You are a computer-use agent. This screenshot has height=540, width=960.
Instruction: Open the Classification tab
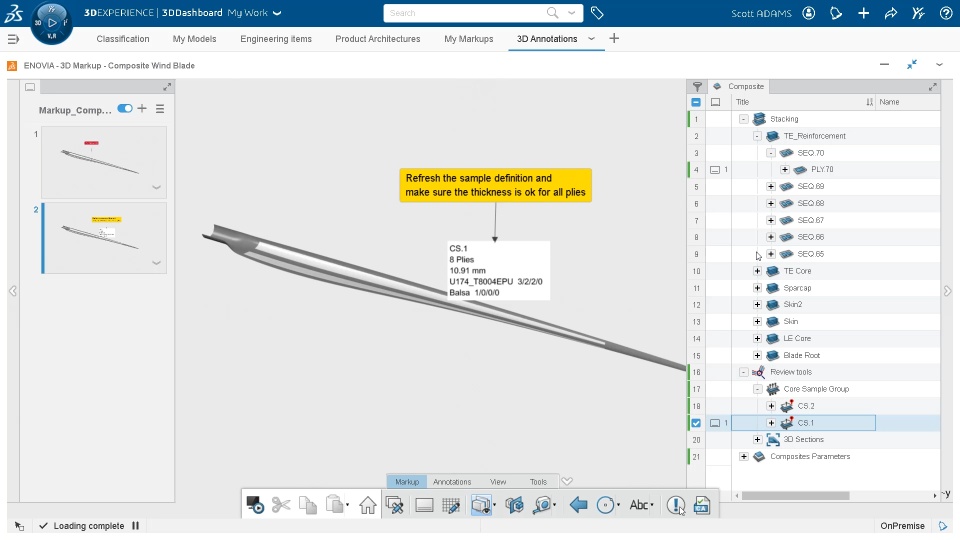(x=122, y=39)
